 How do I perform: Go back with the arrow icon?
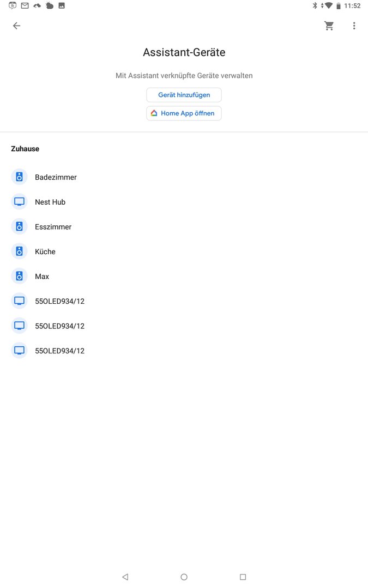16,26
